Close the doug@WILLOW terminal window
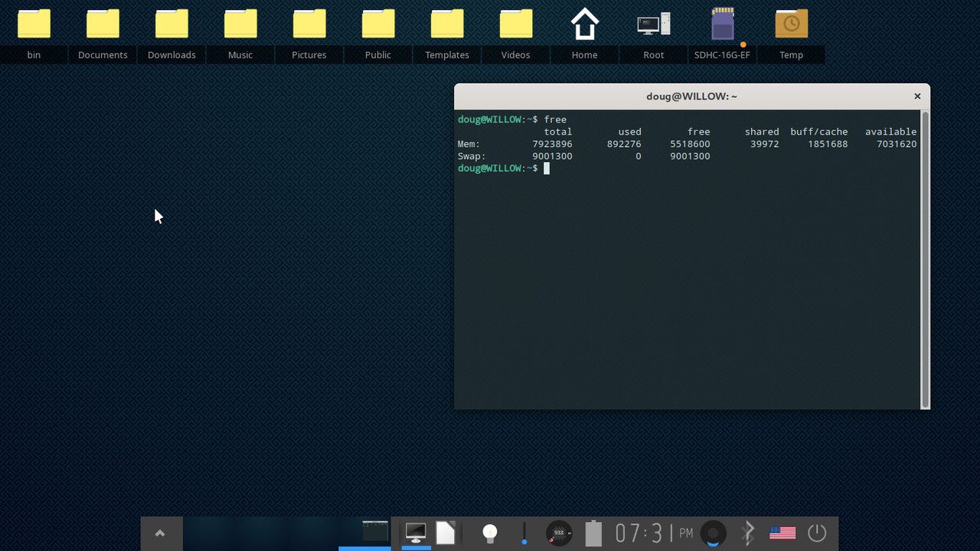 (917, 96)
